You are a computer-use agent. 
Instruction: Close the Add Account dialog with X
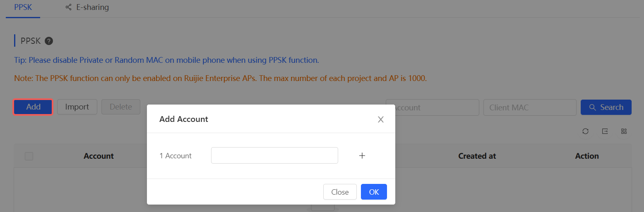(381, 119)
